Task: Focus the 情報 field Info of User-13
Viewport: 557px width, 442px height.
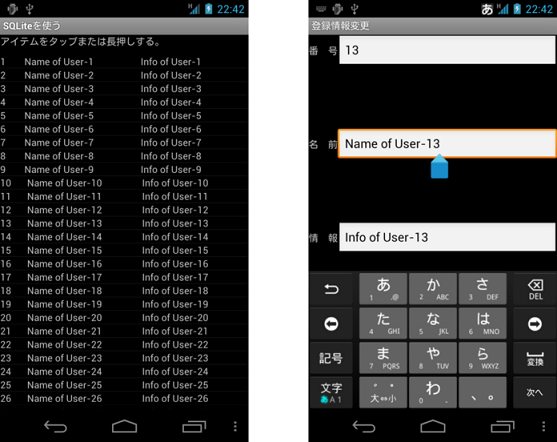Action: click(447, 237)
